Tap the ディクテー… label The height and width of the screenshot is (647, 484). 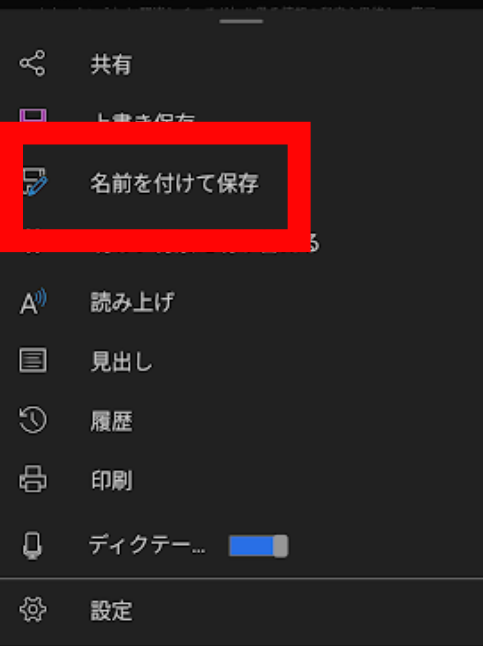click(x=147, y=545)
